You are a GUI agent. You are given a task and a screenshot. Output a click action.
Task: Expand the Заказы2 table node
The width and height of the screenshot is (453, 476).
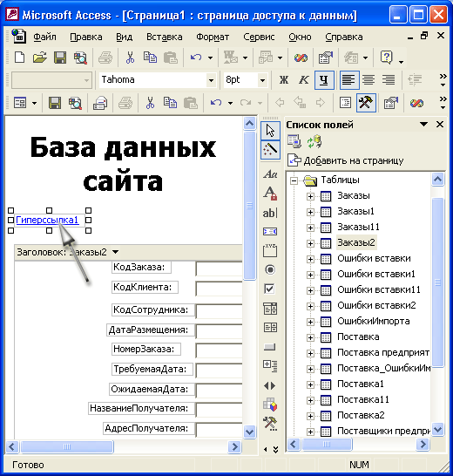[x=310, y=243]
